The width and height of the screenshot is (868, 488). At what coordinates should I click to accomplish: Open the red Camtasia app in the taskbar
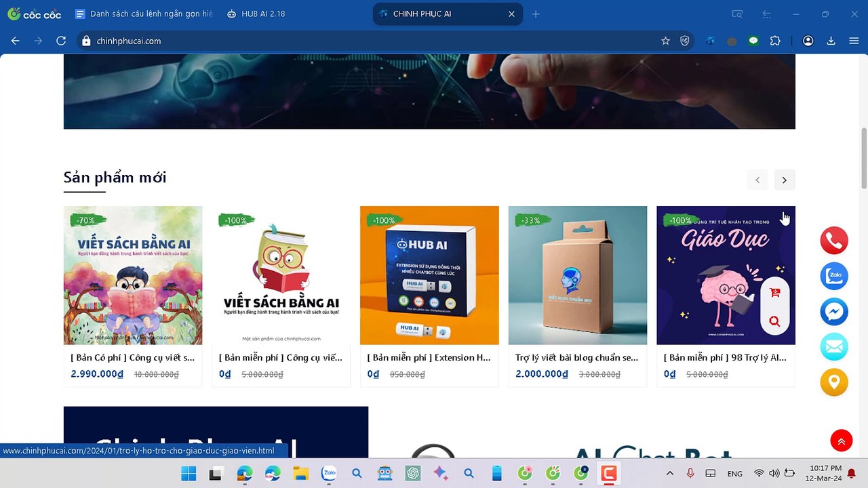pyautogui.click(x=608, y=473)
